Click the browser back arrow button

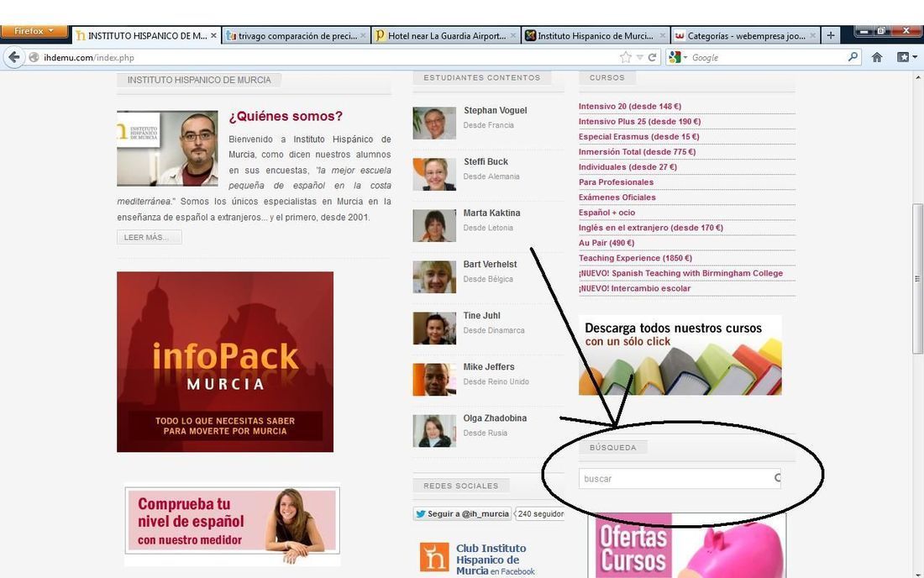(x=14, y=57)
